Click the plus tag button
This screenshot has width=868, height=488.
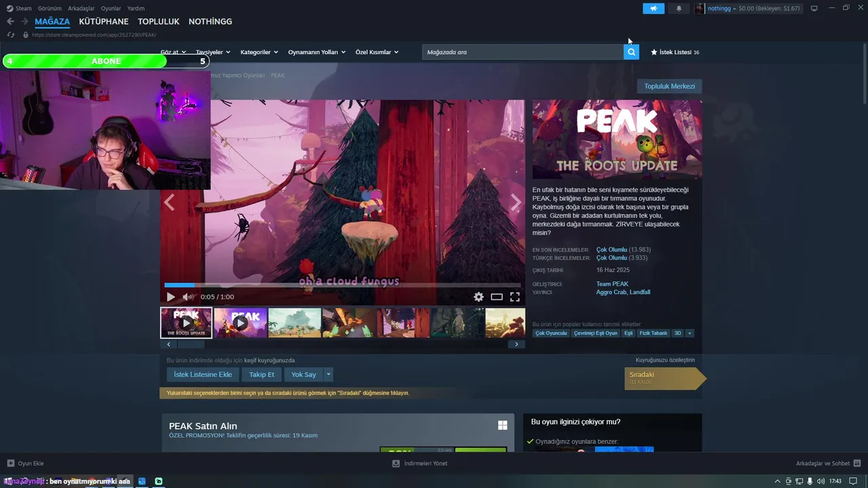coord(690,333)
